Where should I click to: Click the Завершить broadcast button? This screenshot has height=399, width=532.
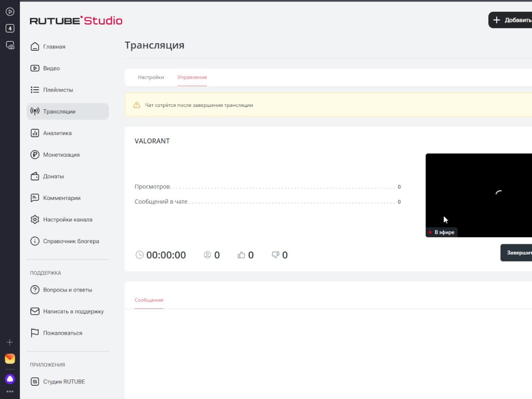pos(516,253)
